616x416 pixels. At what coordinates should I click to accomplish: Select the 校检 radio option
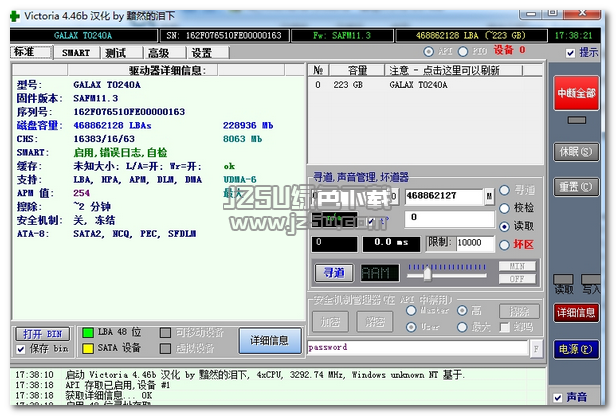[x=504, y=208]
